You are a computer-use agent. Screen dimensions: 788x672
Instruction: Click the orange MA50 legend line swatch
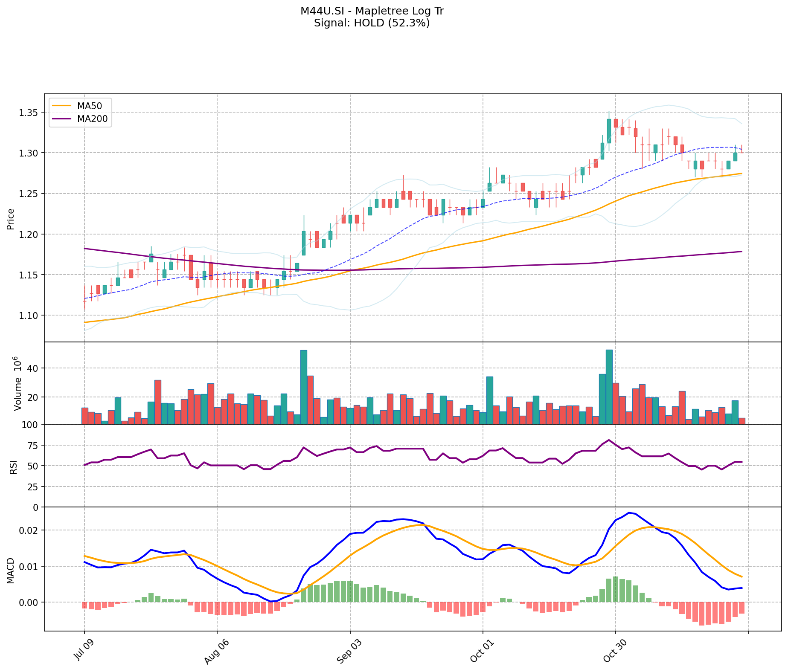click(61, 106)
